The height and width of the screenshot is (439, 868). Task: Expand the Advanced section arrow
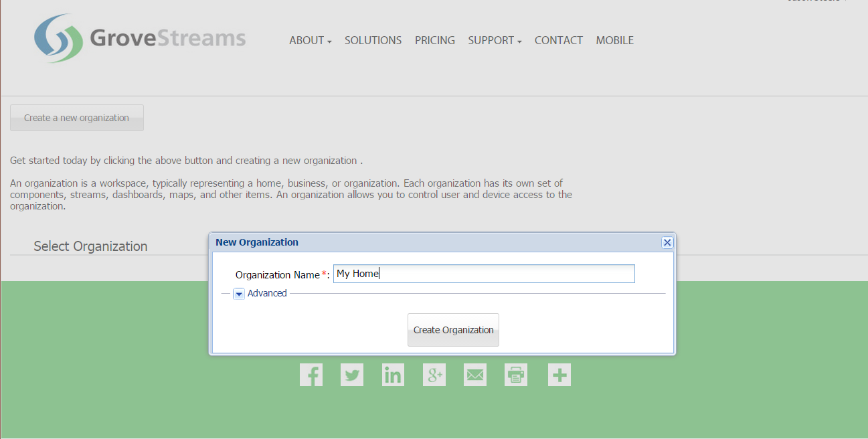239,294
